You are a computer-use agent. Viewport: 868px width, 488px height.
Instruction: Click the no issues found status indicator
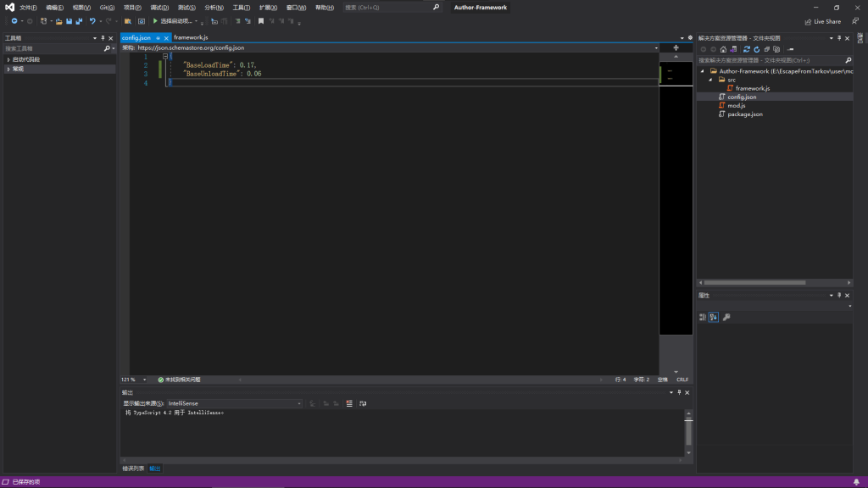[x=180, y=380]
